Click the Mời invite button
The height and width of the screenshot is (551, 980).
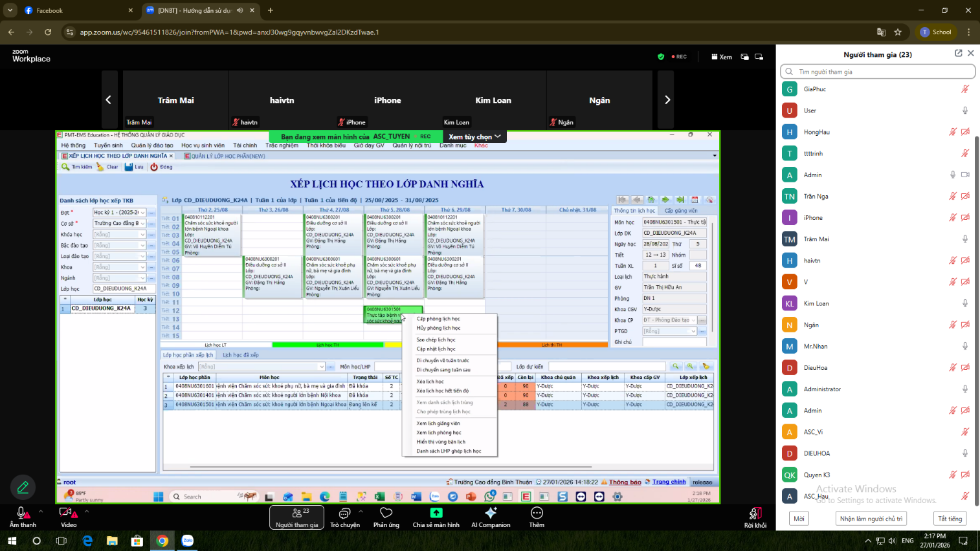click(799, 519)
